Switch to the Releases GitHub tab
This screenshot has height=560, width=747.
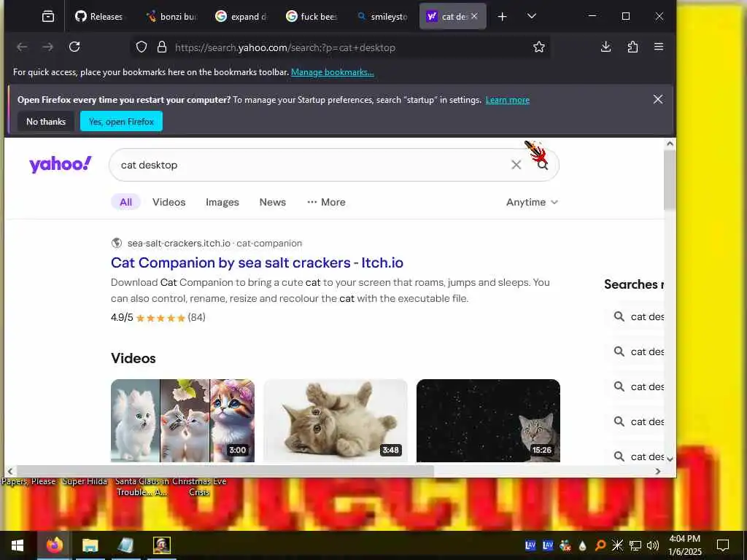[99, 17]
